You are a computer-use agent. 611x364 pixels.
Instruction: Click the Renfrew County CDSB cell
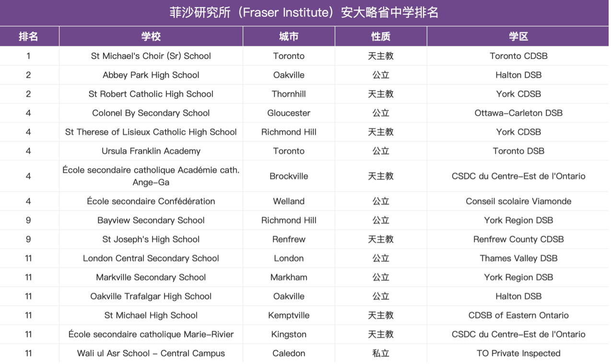tap(518, 239)
